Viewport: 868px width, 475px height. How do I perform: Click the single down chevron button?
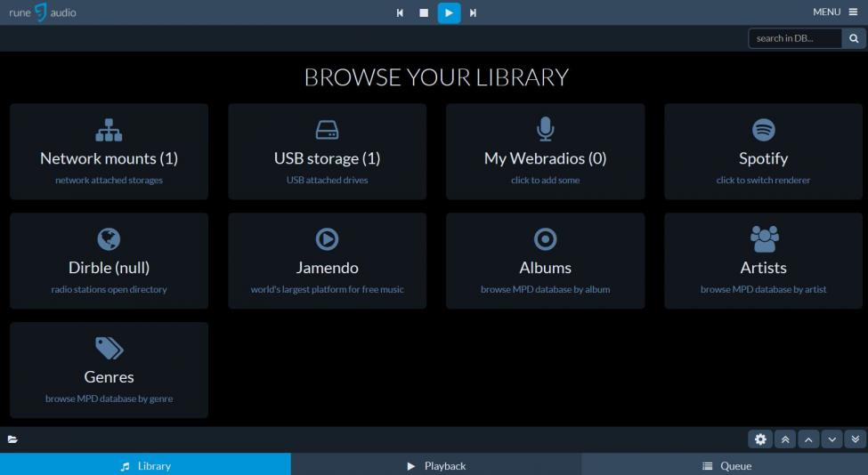coord(832,439)
